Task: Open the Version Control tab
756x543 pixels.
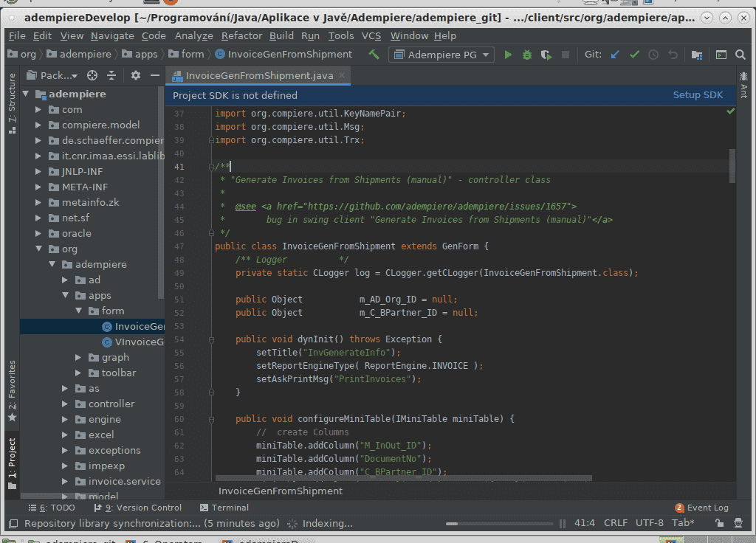Action: pos(139,508)
